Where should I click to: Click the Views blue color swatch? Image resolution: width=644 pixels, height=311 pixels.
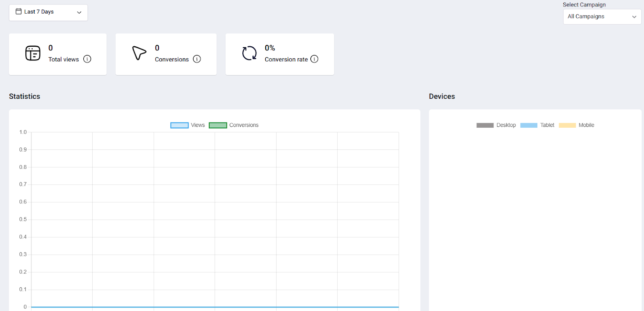pyautogui.click(x=180, y=125)
